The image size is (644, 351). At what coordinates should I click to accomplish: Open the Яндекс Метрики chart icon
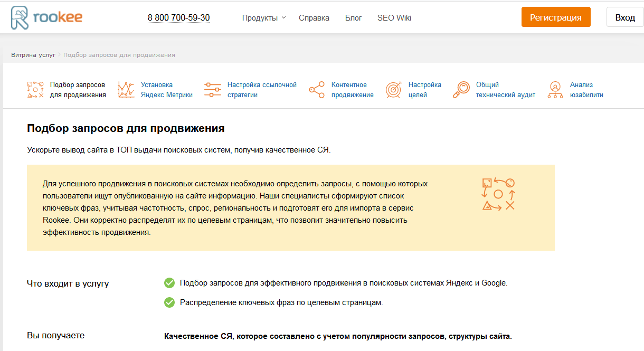[x=126, y=90]
